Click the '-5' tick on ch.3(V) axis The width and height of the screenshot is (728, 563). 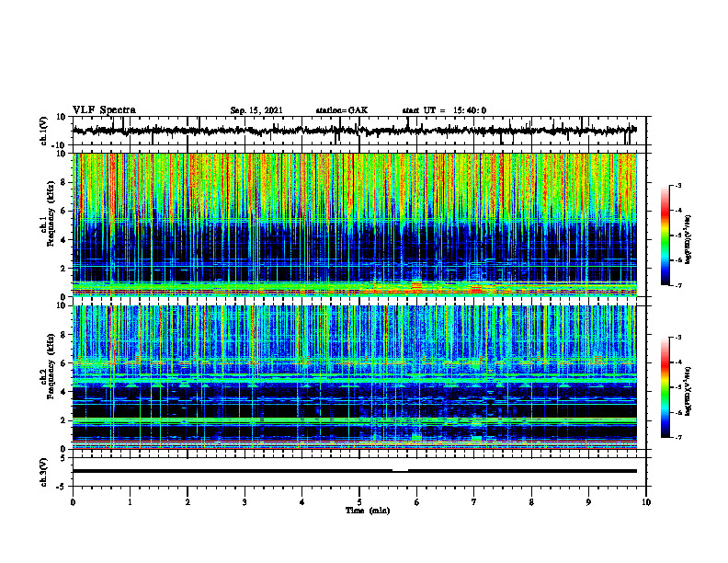pyautogui.click(x=62, y=487)
